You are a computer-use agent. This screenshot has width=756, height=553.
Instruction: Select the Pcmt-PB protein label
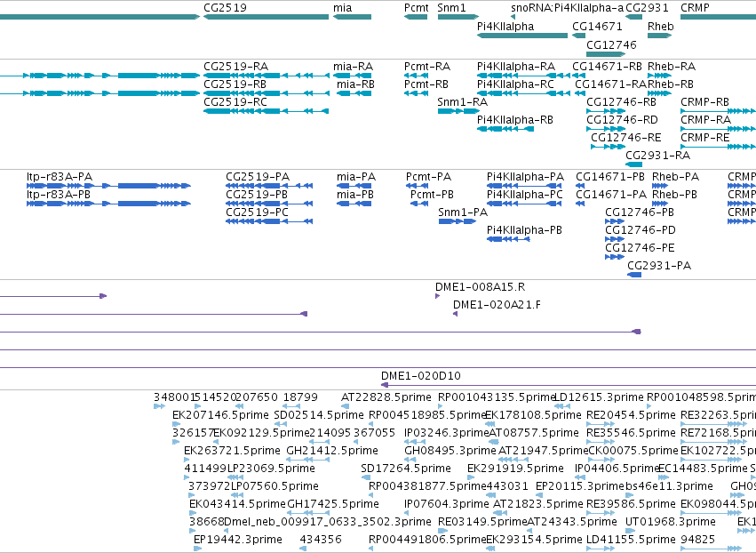click(432, 195)
